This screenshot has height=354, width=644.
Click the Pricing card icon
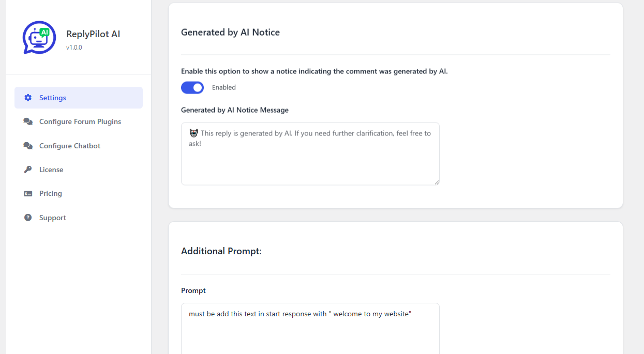point(28,193)
